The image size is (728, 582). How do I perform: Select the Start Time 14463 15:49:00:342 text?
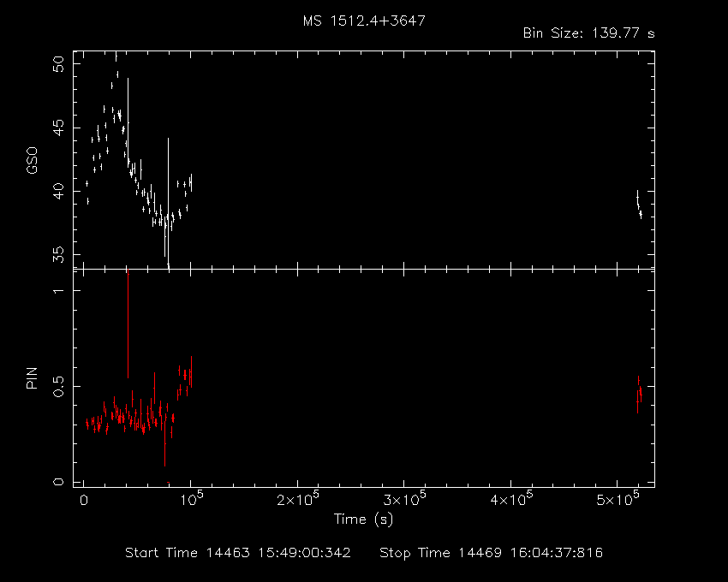pos(238,553)
